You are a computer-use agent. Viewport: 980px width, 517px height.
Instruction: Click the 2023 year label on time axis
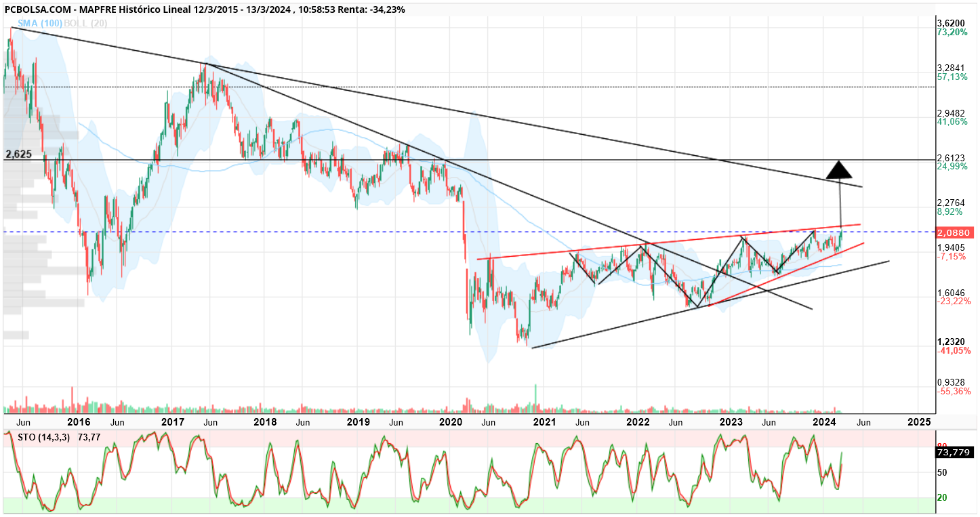[x=731, y=421]
